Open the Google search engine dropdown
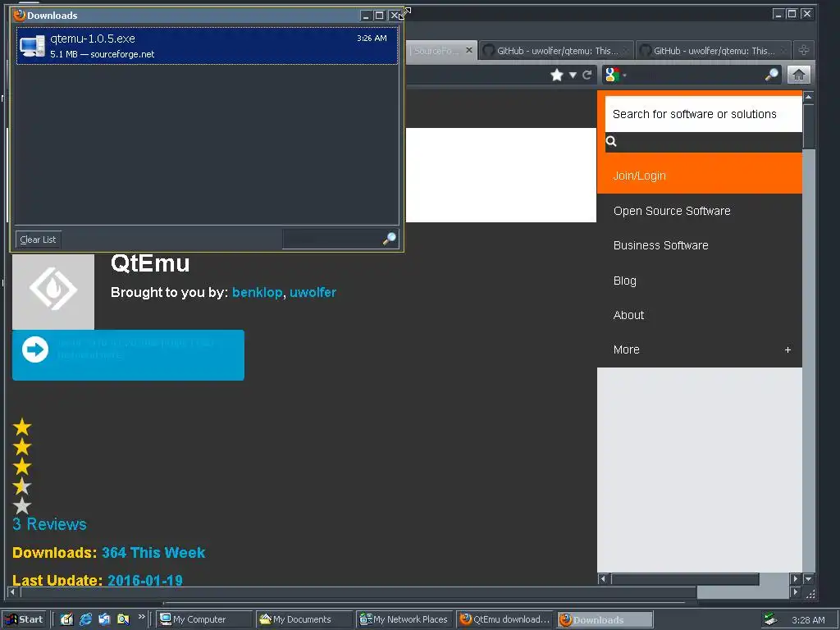This screenshot has height=630, width=840. [x=615, y=75]
